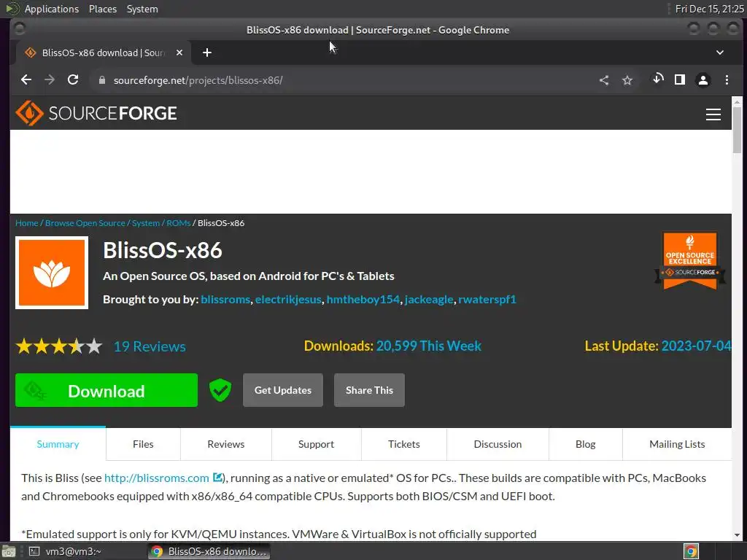
Task: Open the Discussion tab
Action: pyautogui.click(x=498, y=444)
